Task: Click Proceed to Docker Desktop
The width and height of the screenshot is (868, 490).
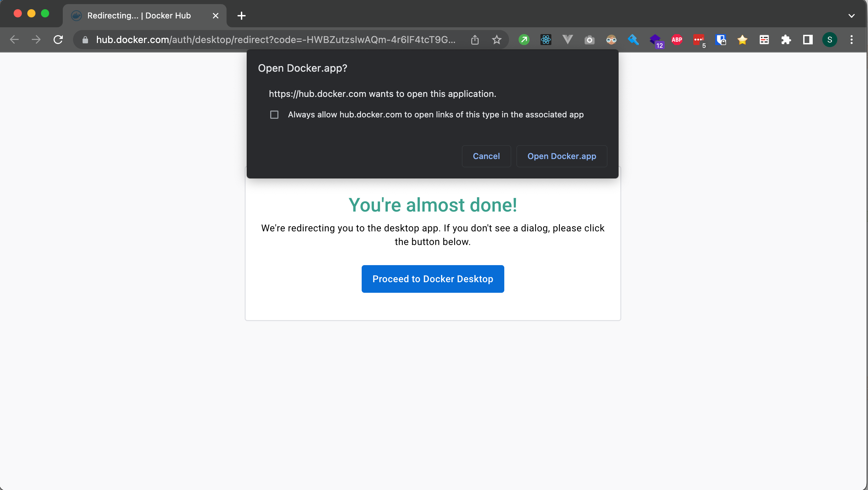Action: (432, 279)
